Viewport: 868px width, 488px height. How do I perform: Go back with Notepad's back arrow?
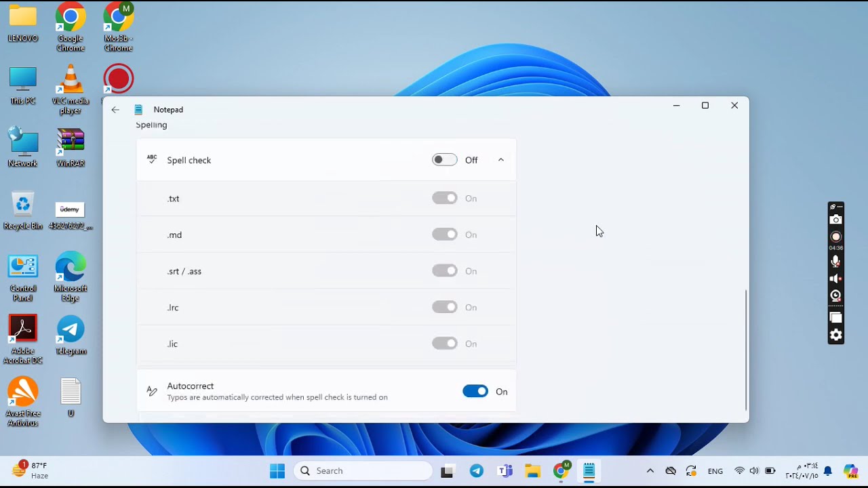(x=115, y=110)
